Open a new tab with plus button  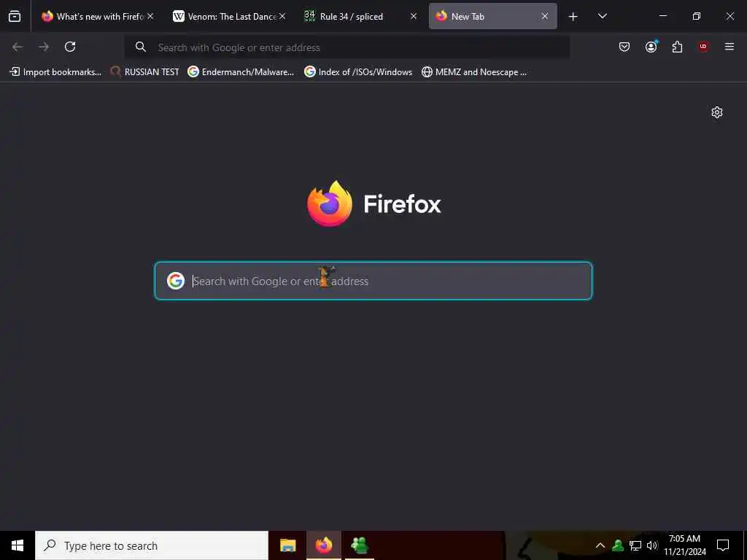573,17
